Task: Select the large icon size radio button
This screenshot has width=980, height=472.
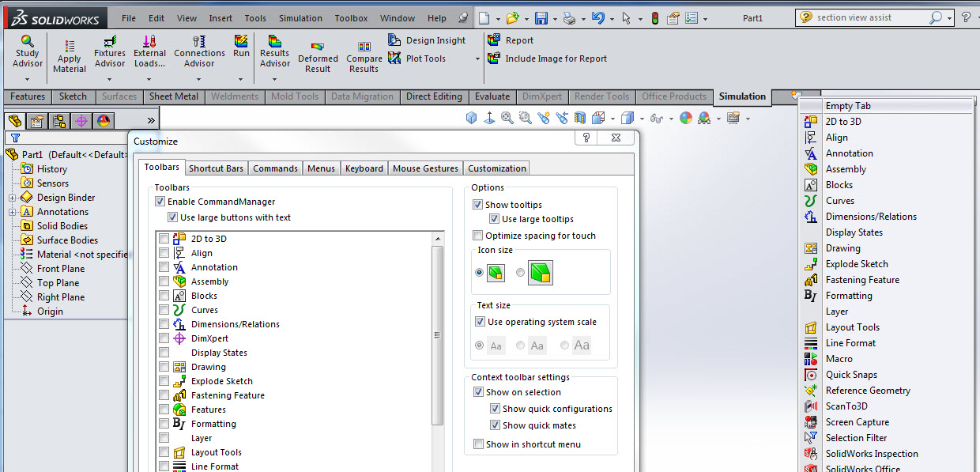Action: 520,273
